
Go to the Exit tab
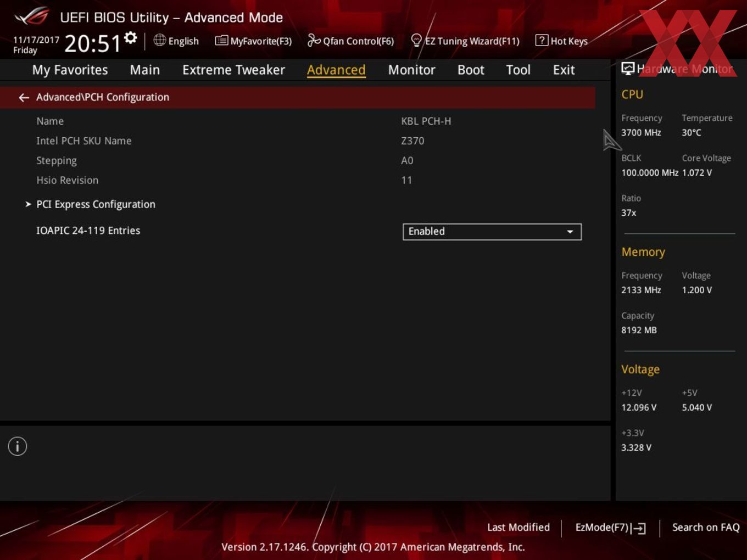[564, 70]
